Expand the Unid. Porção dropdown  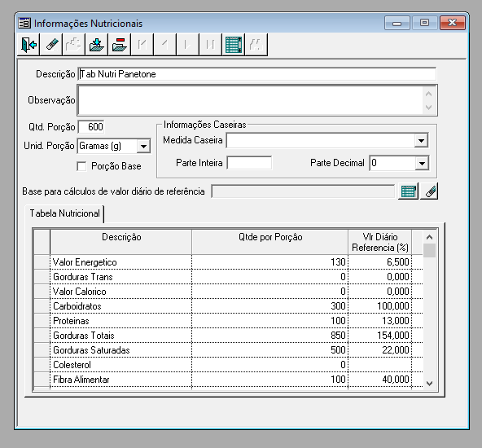click(x=143, y=146)
